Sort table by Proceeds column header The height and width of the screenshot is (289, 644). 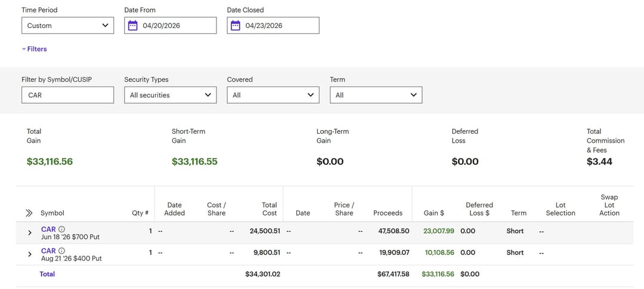coord(388,213)
